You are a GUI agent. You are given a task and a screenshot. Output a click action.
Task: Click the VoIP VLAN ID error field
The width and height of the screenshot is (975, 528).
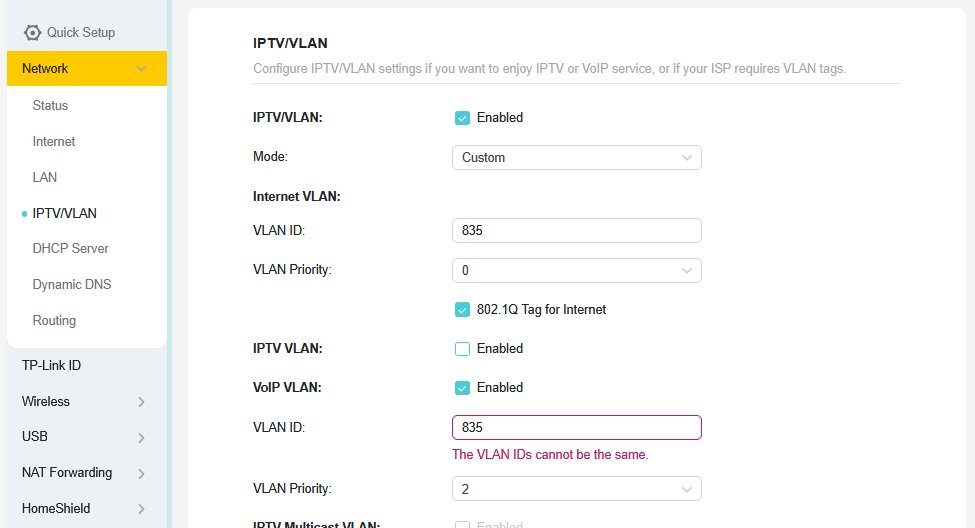[576, 428]
